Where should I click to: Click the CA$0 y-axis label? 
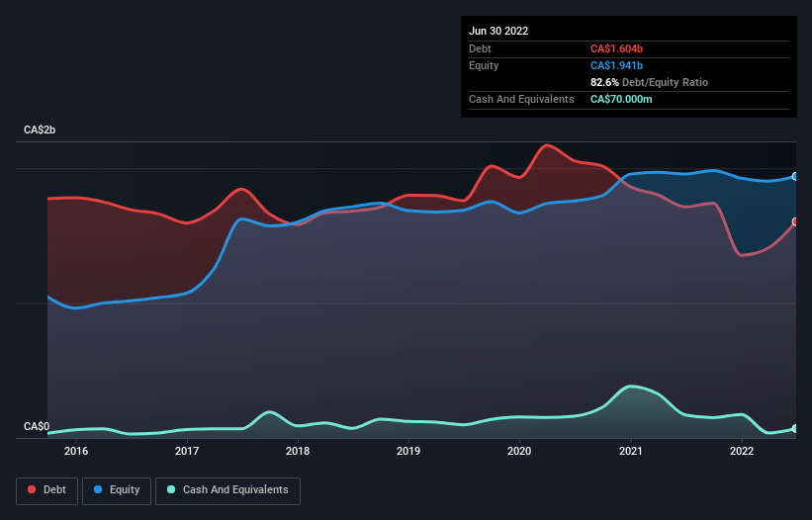(x=37, y=426)
